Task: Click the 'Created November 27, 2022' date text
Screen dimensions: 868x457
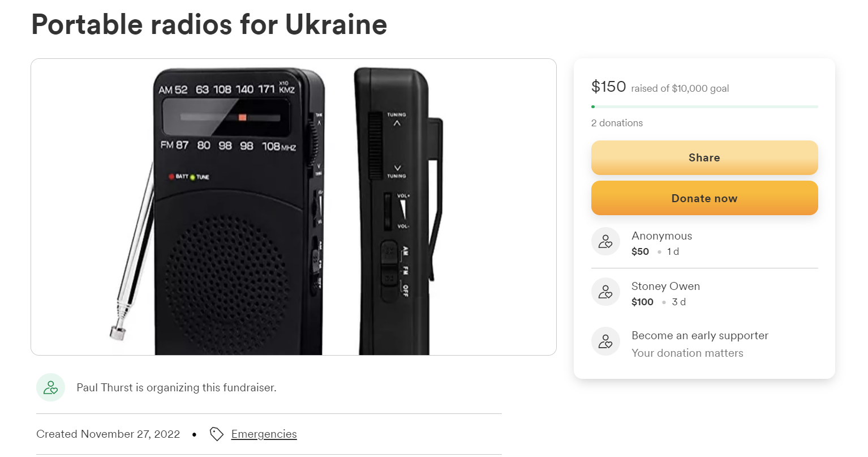Action: (108, 433)
